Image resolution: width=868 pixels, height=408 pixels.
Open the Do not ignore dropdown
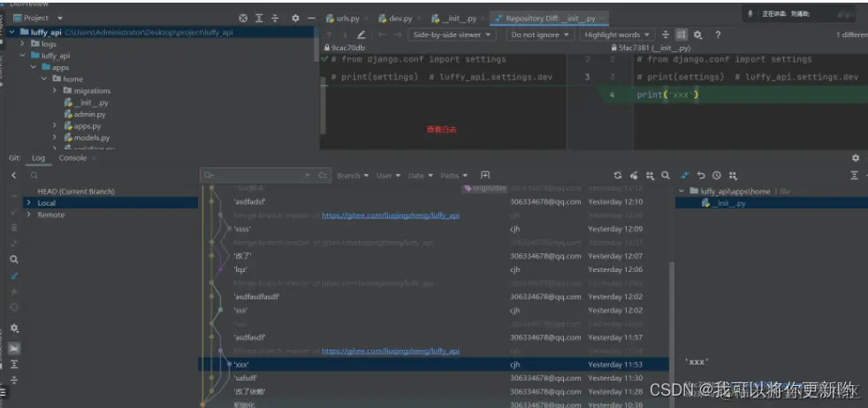pyautogui.click(x=540, y=34)
